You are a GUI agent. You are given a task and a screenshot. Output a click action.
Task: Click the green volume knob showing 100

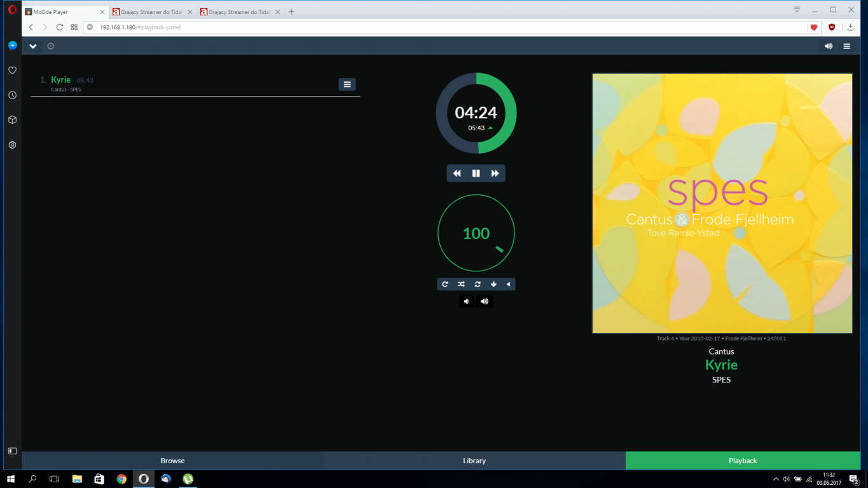(x=476, y=233)
